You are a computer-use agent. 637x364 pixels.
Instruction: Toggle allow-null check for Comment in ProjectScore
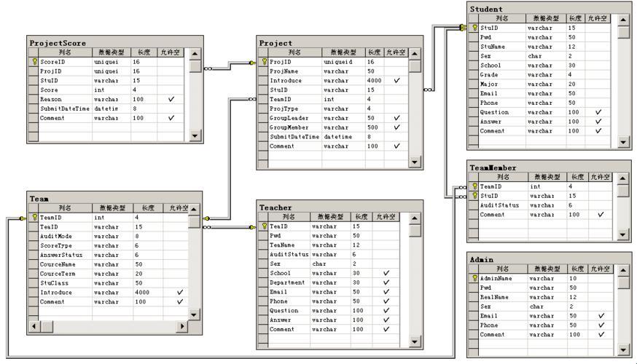click(x=171, y=118)
